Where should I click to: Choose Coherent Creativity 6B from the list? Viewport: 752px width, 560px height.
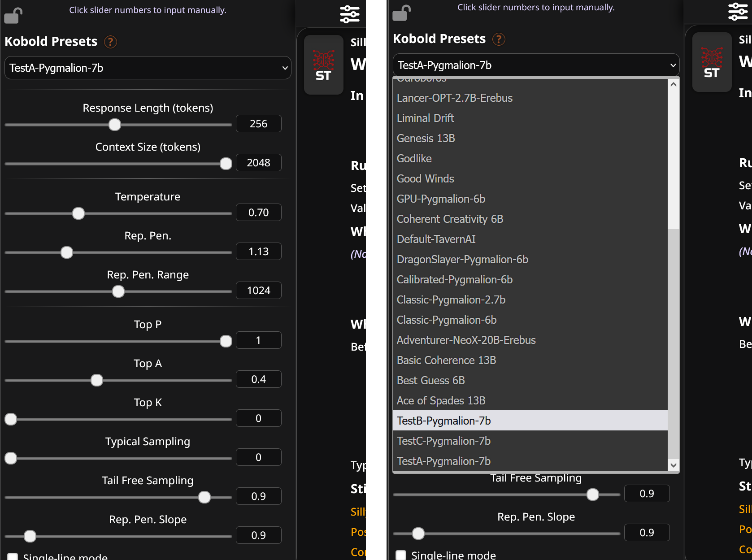530,219
